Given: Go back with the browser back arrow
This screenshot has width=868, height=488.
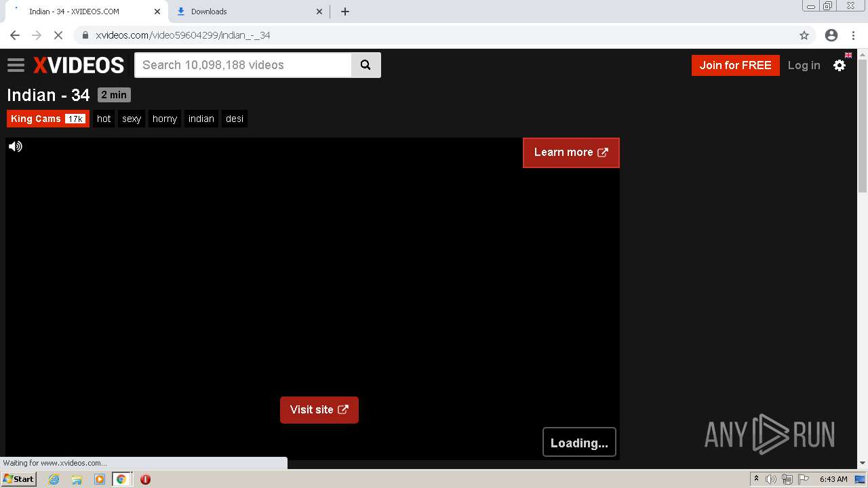Looking at the screenshot, I should pyautogui.click(x=15, y=35).
